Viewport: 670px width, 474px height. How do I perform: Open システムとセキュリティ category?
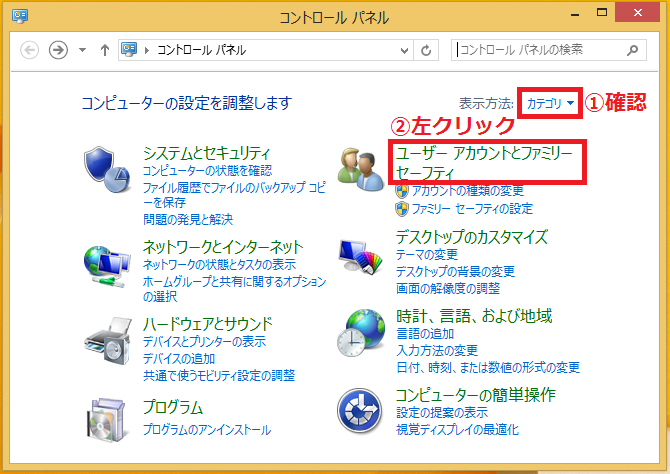click(206, 153)
